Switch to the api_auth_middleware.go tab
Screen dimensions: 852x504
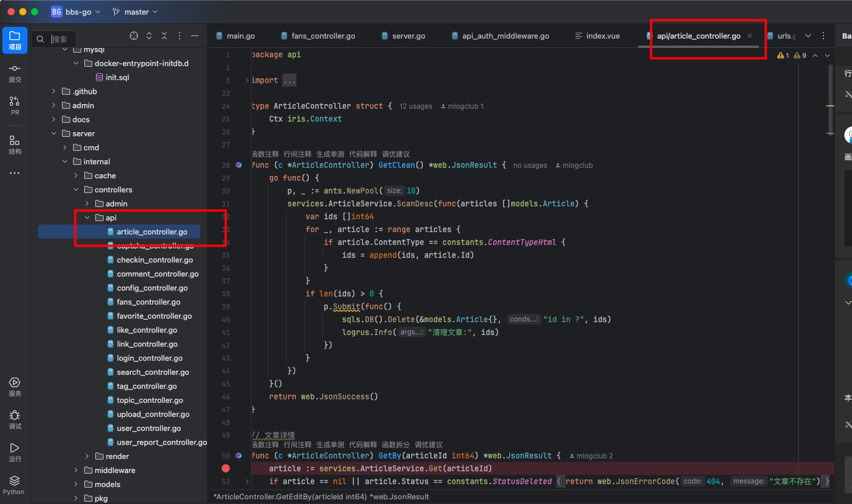(500, 36)
